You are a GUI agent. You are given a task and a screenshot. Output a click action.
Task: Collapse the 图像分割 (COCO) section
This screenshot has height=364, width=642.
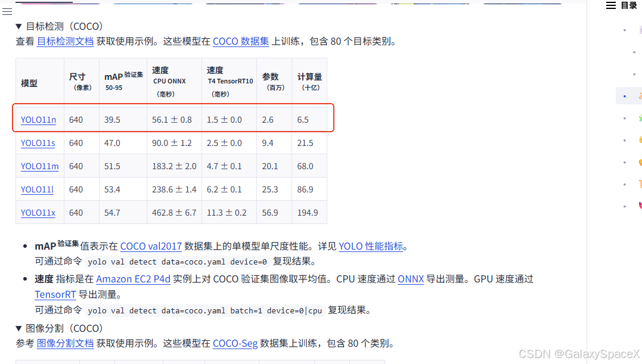(x=18, y=328)
